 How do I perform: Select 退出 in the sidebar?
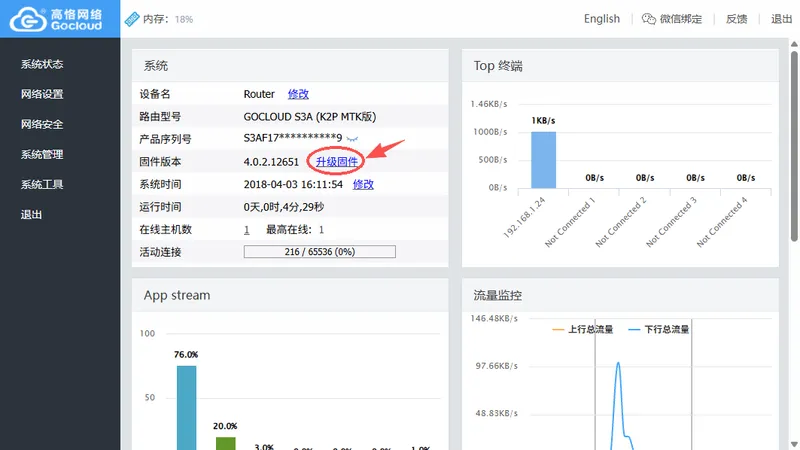coord(31,215)
